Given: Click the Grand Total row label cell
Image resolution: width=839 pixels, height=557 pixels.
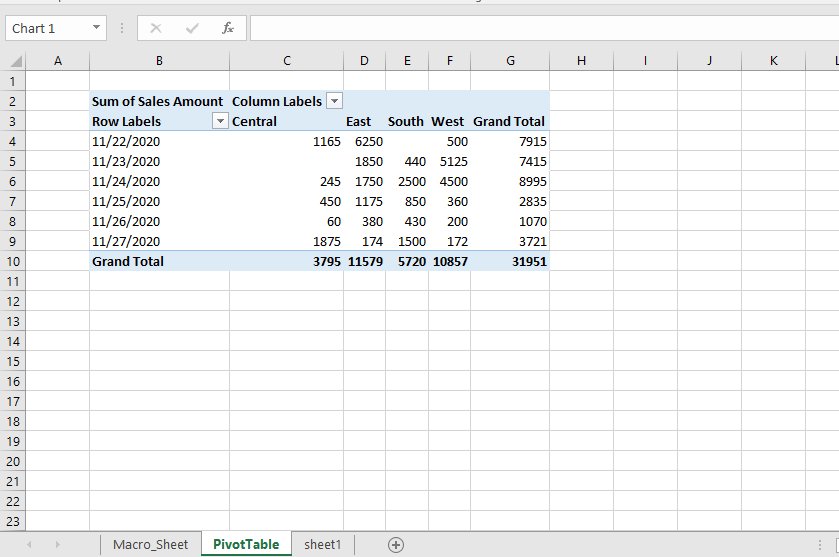Looking at the screenshot, I should click(159, 261).
